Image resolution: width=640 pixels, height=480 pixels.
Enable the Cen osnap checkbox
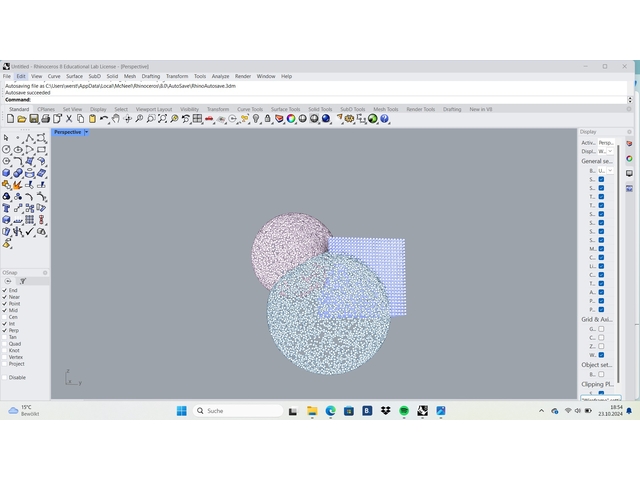tap(5, 317)
